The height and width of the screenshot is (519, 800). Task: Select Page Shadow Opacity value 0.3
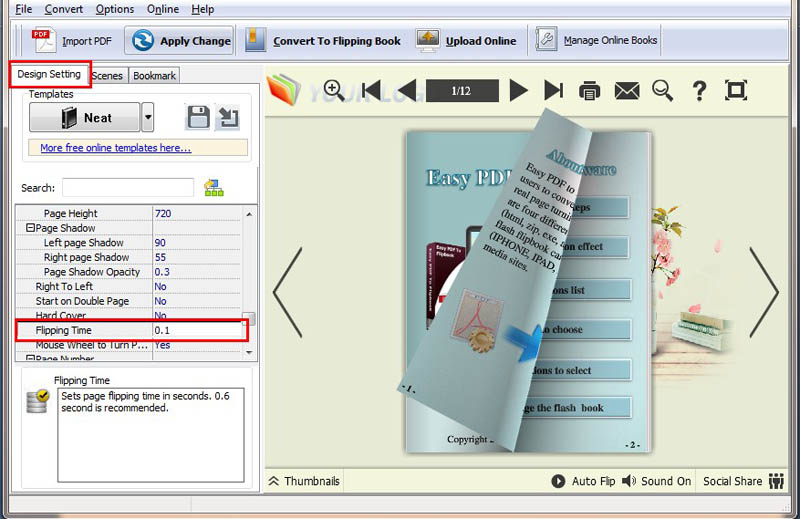(196, 271)
